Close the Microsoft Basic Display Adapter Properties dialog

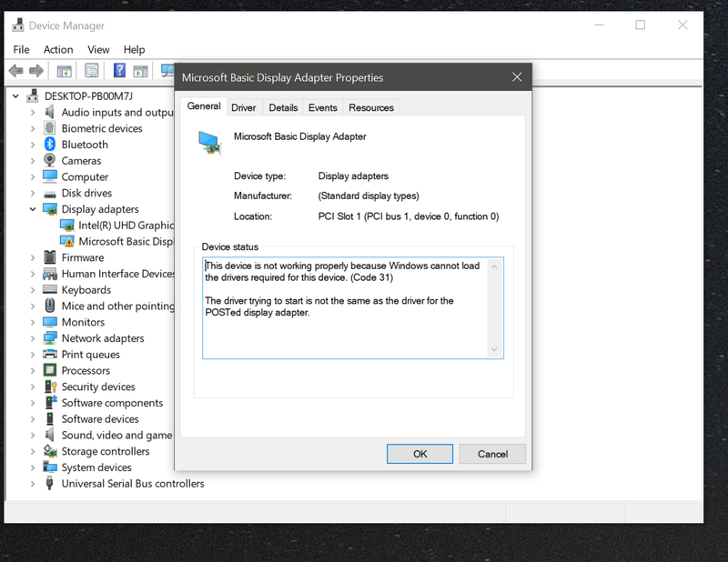tap(517, 77)
